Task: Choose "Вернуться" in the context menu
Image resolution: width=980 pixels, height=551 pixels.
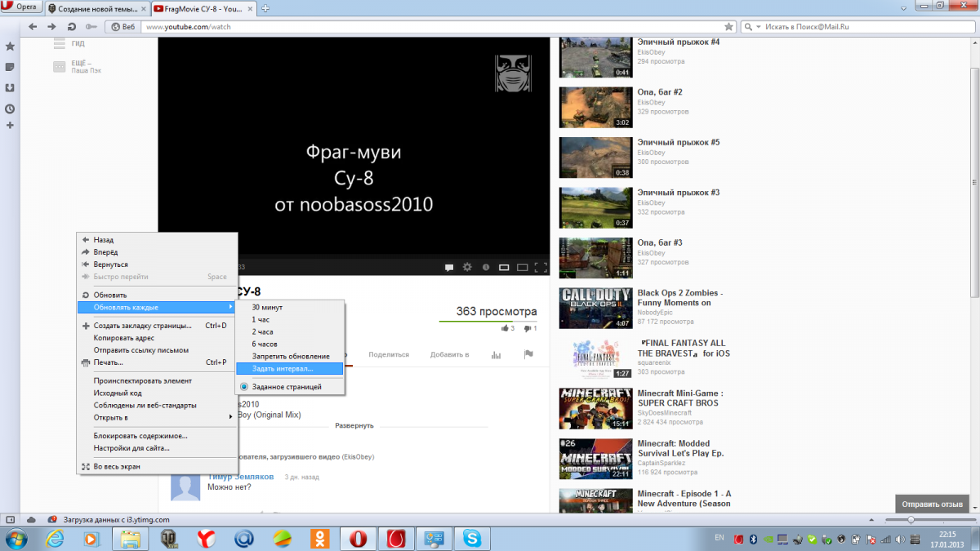Action: click(157, 264)
